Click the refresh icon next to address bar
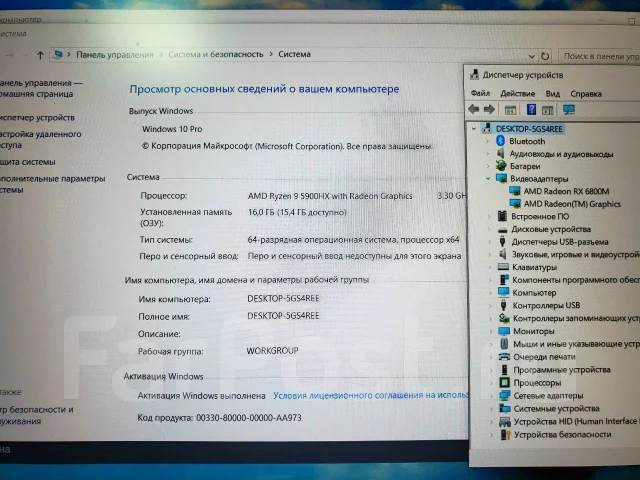The width and height of the screenshot is (640, 480). (545, 56)
